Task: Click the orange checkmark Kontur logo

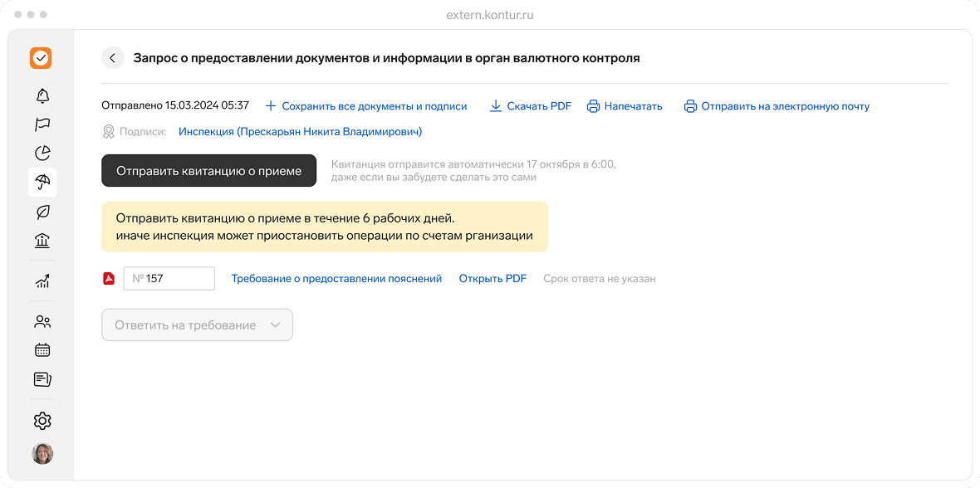Action: 42,58
